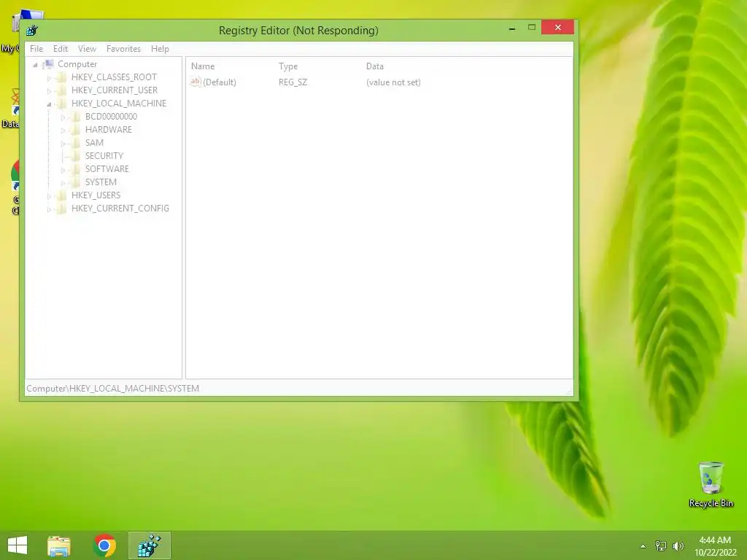Close the Registry Editor window

tap(557, 28)
